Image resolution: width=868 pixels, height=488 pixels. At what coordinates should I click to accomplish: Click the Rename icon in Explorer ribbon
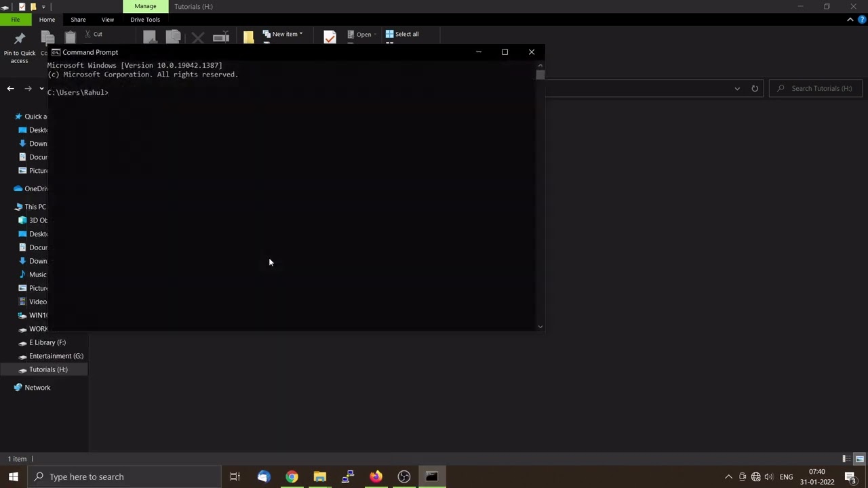tap(220, 37)
